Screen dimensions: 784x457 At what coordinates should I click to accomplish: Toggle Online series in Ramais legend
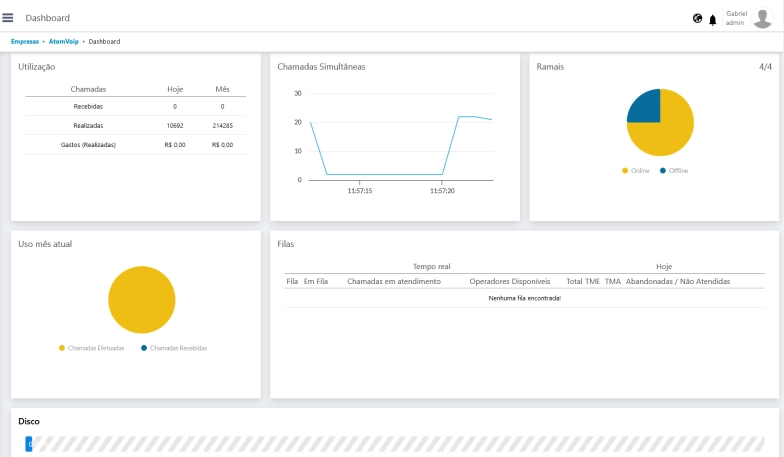pyautogui.click(x=640, y=171)
